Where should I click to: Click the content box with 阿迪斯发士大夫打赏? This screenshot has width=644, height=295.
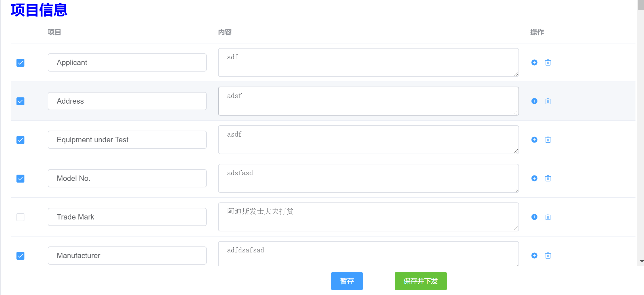coord(368,217)
